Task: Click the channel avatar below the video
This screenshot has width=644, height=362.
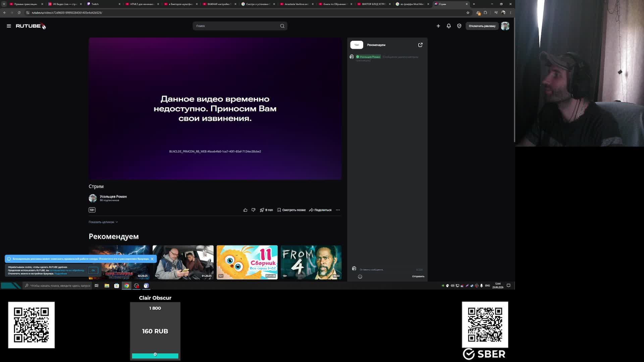Action: coord(93,198)
